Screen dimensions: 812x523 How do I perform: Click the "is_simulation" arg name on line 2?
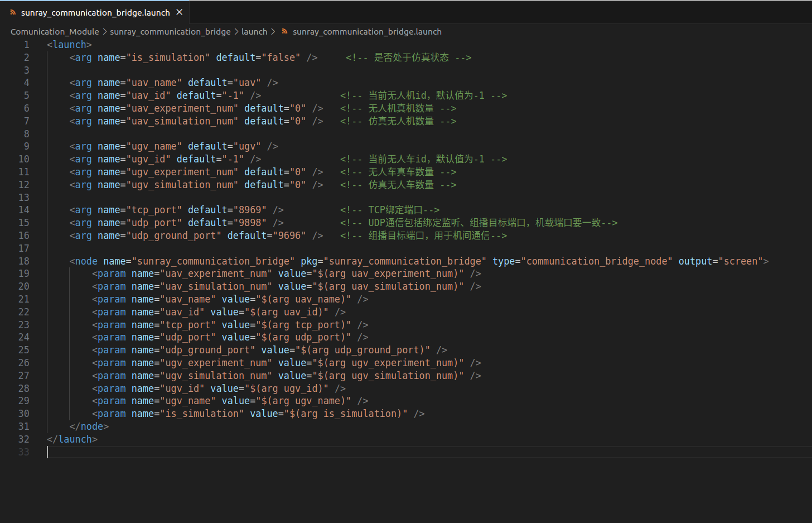(x=168, y=57)
